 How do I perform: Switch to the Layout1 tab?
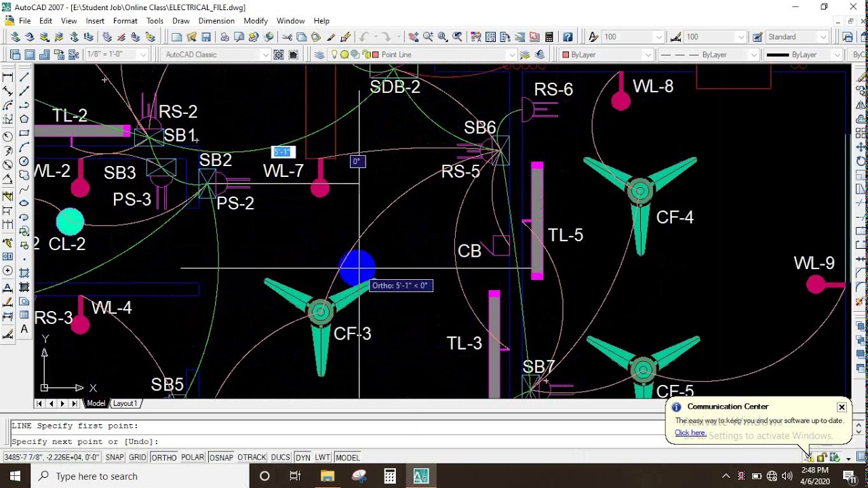(125, 403)
